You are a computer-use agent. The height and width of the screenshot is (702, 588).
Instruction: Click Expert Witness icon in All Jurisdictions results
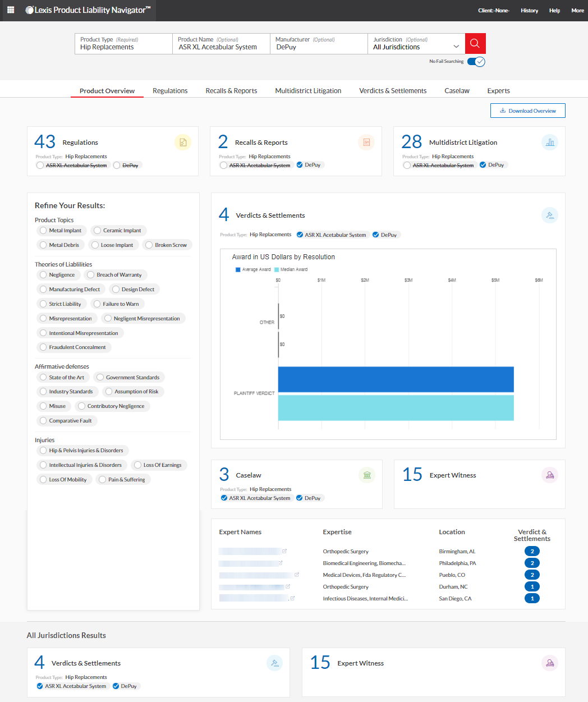(x=550, y=663)
